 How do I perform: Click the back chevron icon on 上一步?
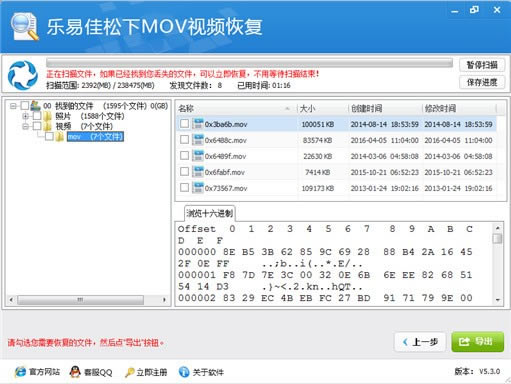pos(405,342)
